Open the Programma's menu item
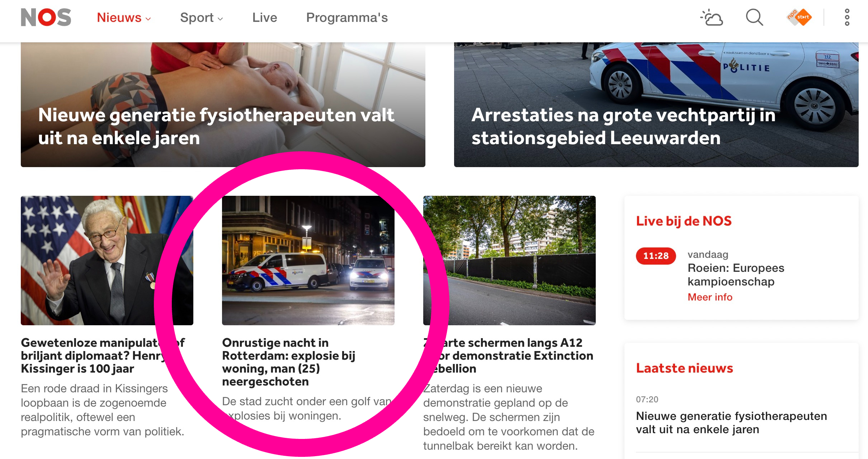868x459 pixels. point(347,17)
